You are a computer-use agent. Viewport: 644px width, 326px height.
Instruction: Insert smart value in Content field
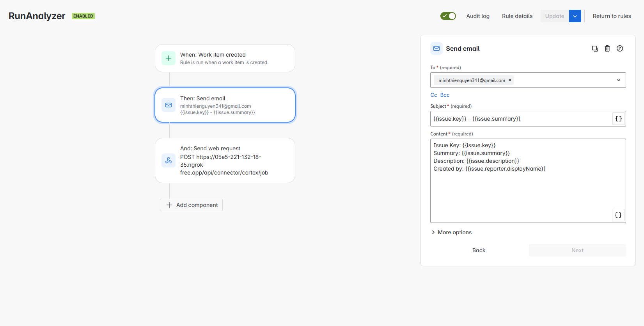coord(618,215)
